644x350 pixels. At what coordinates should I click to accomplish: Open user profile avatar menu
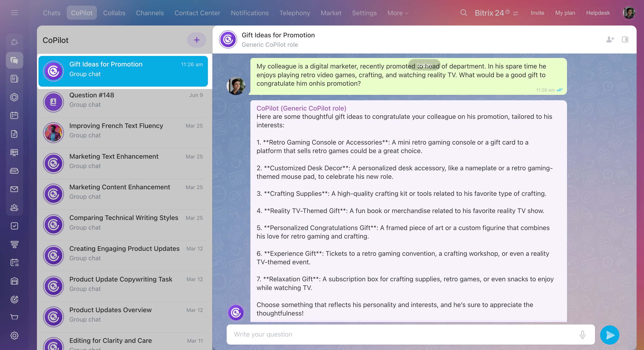(x=629, y=13)
